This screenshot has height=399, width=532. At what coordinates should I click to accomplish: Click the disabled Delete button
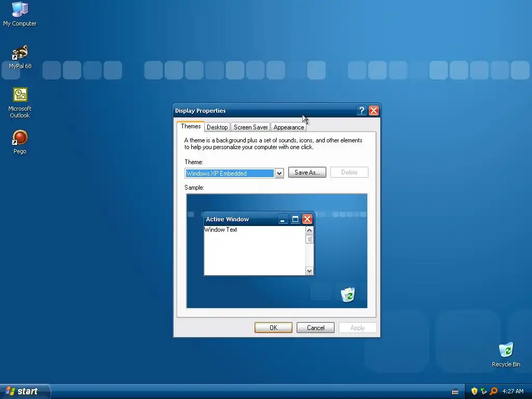coord(350,172)
